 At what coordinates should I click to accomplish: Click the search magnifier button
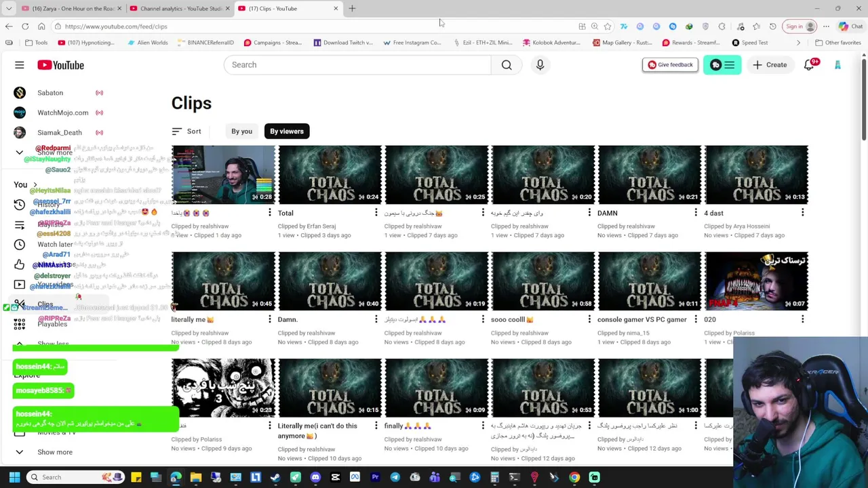[x=507, y=64]
